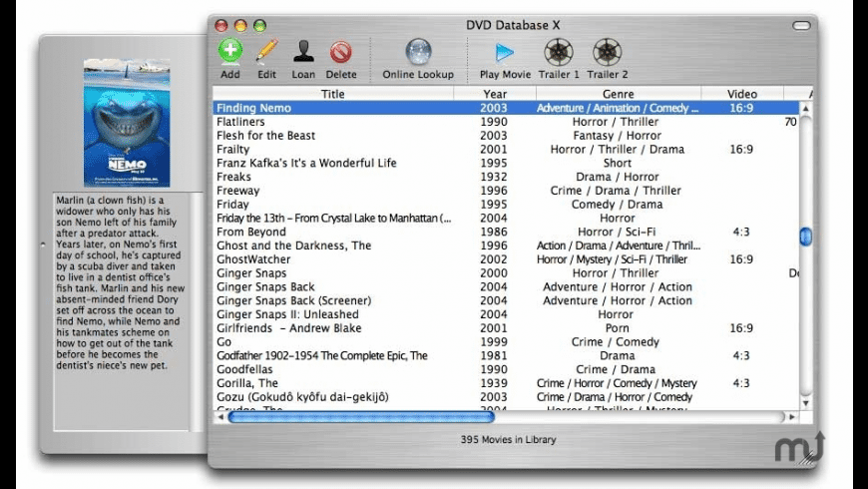The width and height of the screenshot is (868, 489).
Task: Toggle toolbar with the pill button
Action: tap(801, 26)
